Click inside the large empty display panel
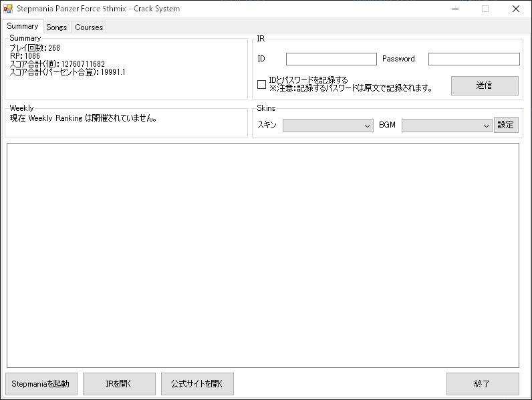This screenshot has height=400, width=532. click(263, 255)
